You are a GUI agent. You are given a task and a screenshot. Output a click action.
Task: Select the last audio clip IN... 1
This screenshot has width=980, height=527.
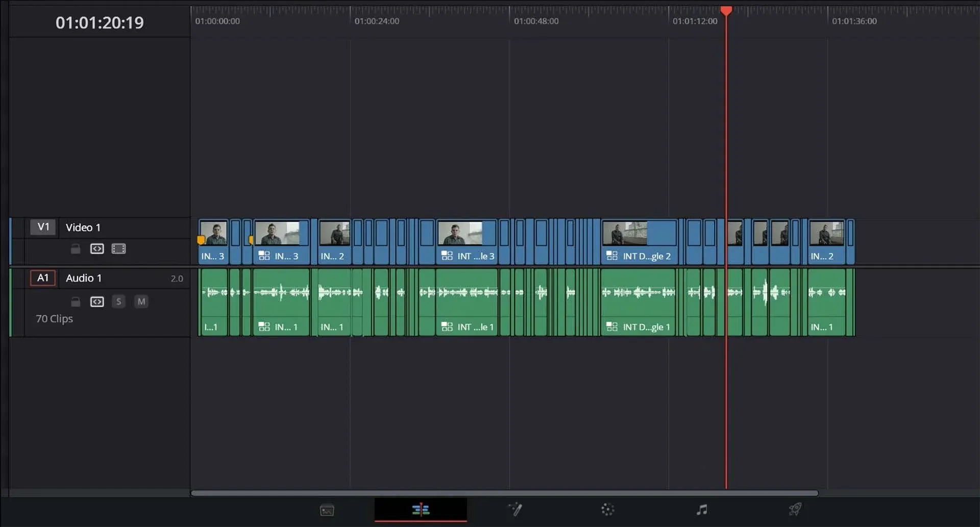pyautogui.click(x=826, y=302)
